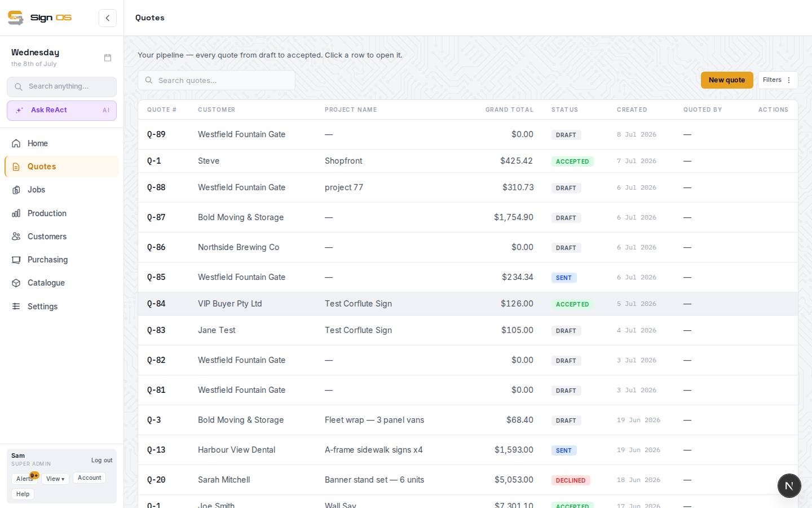Open Harbour View Dental quote Q-13

click(468, 450)
